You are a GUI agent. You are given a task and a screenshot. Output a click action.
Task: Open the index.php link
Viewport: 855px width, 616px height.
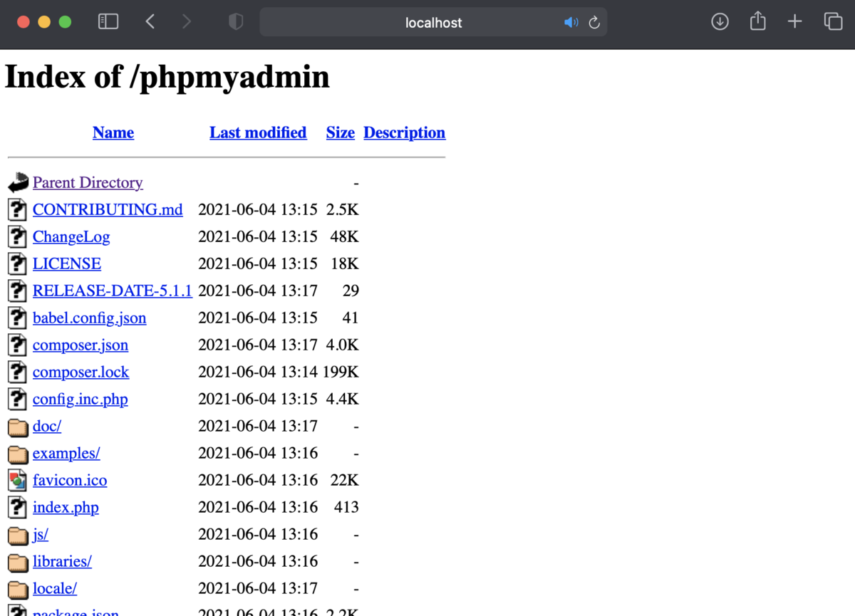(x=66, y=508)
